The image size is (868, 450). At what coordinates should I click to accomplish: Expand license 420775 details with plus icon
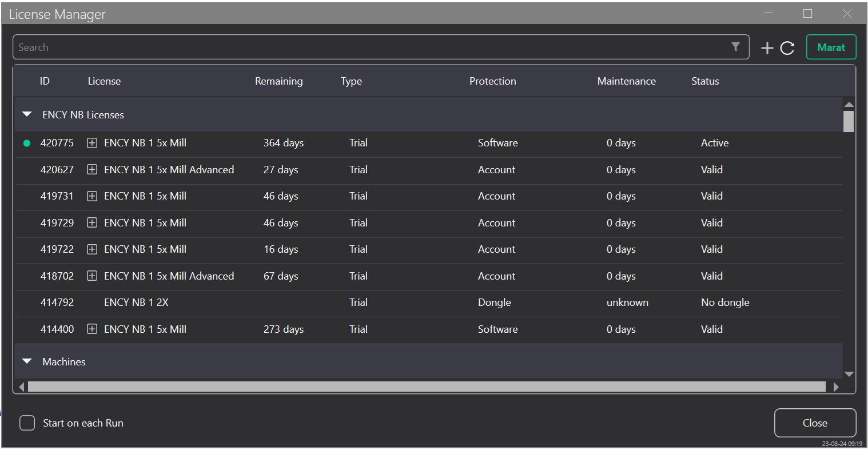click(92, 143)
